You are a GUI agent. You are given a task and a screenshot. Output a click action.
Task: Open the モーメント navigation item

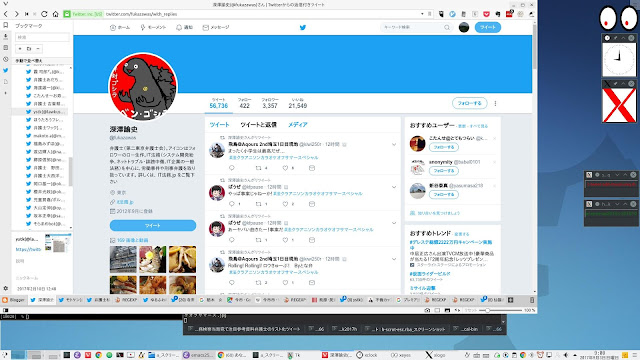pos(153,27)
